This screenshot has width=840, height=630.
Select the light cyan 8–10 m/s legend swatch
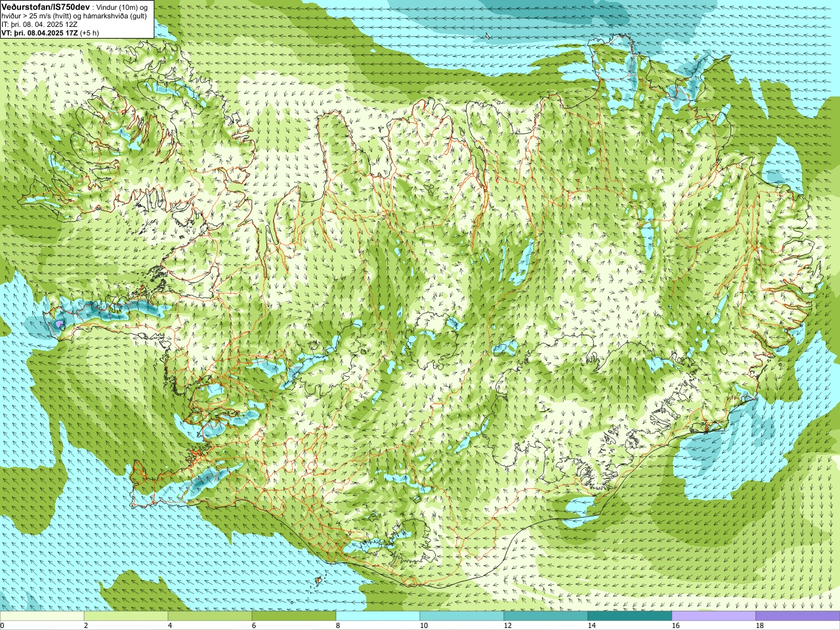[x=378, y=616]
